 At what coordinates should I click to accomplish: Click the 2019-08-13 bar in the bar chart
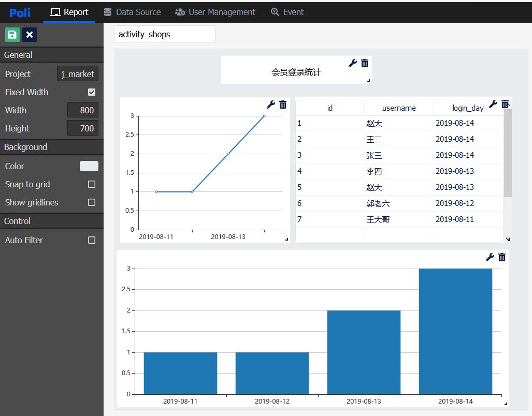pos(364,352)
